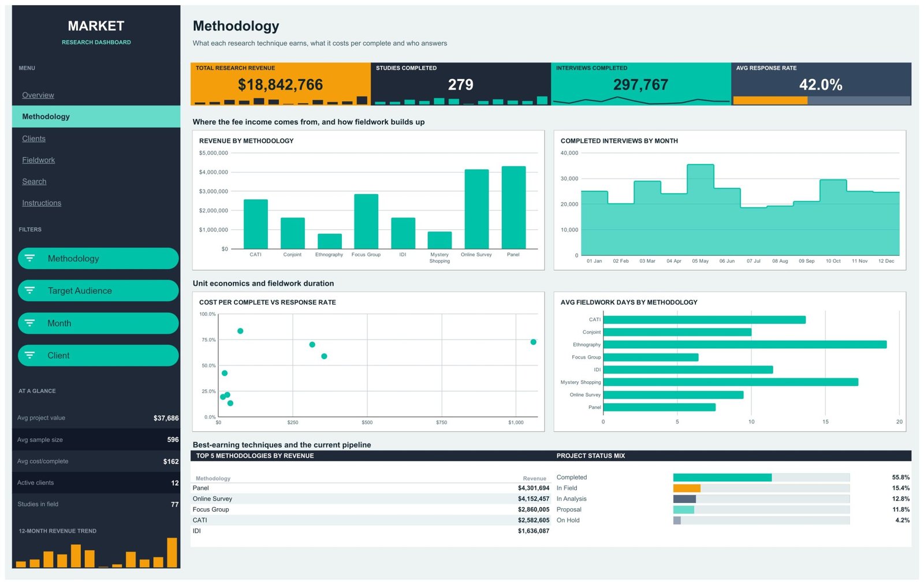Click the Online Survey table row
This screenshot has width=924, height=585.
[x=371, y=499]
